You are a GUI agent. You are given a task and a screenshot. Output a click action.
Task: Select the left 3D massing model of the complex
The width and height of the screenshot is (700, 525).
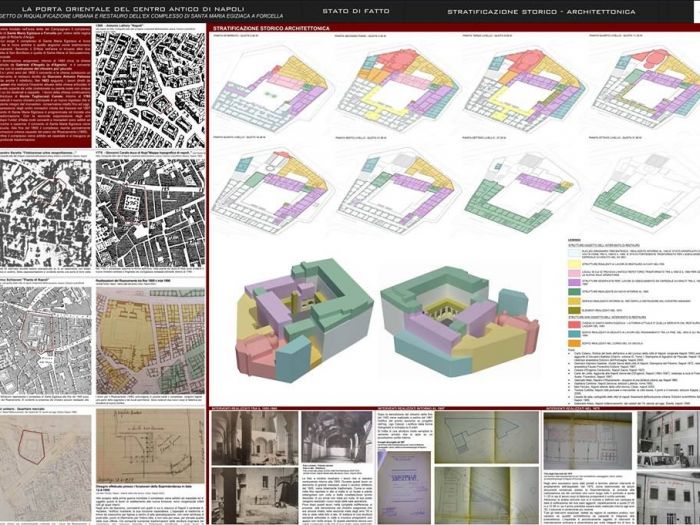coord(304,320)
